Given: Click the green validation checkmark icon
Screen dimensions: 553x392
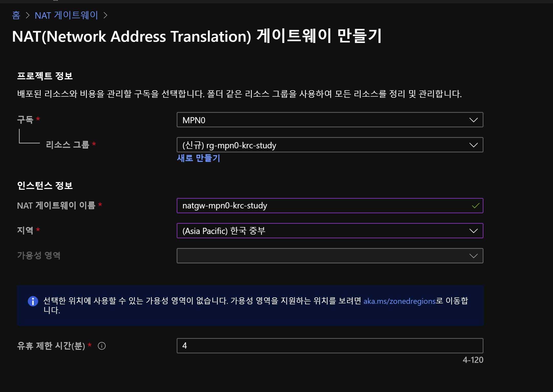Looking at the screenshot, I should coord(476,206).
